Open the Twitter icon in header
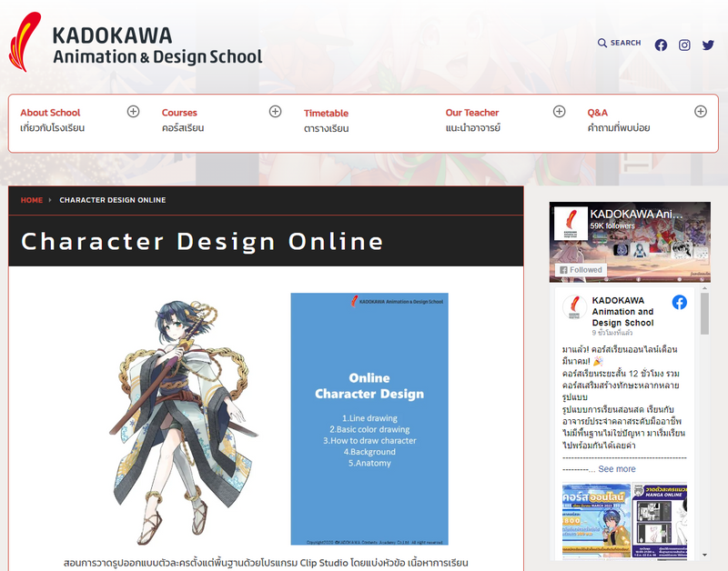 pos(708,45)
